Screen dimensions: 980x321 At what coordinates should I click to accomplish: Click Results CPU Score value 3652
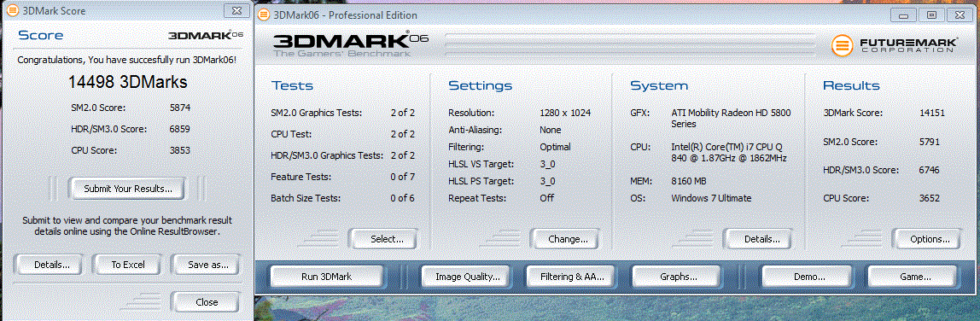(930, 198)
